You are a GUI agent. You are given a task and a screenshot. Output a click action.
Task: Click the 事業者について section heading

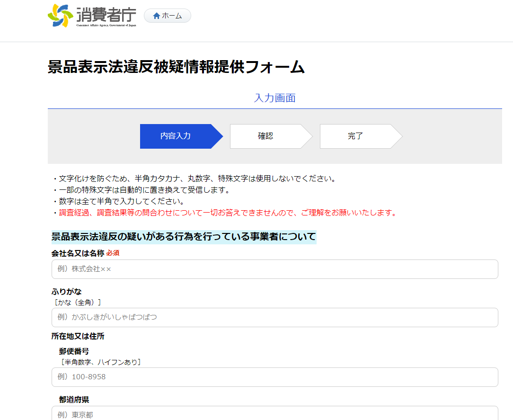(184, 237)
